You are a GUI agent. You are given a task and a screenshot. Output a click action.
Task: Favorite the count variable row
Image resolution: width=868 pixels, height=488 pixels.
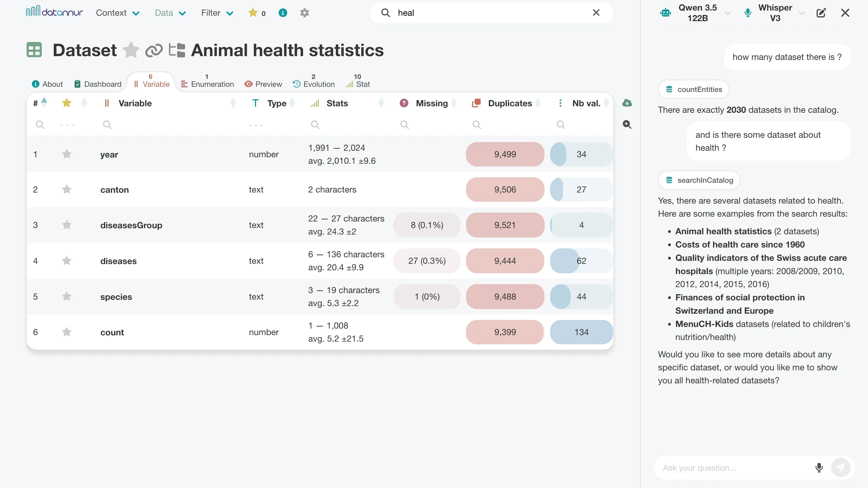(67, 332)
